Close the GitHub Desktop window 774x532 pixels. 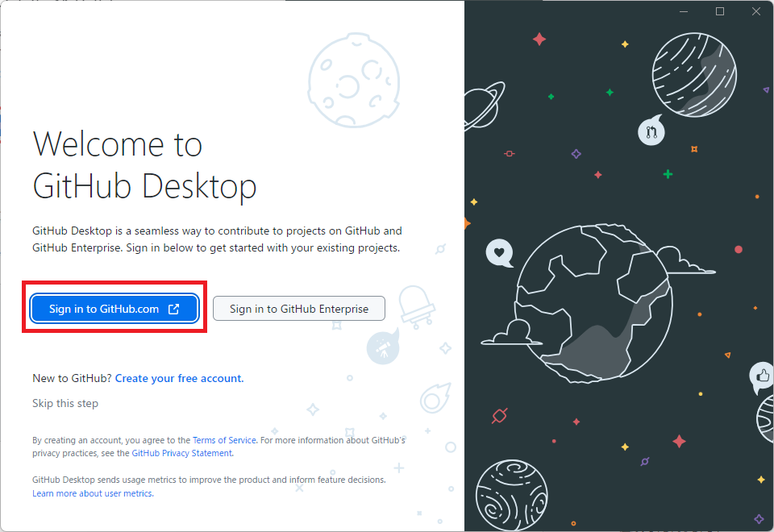755,11
